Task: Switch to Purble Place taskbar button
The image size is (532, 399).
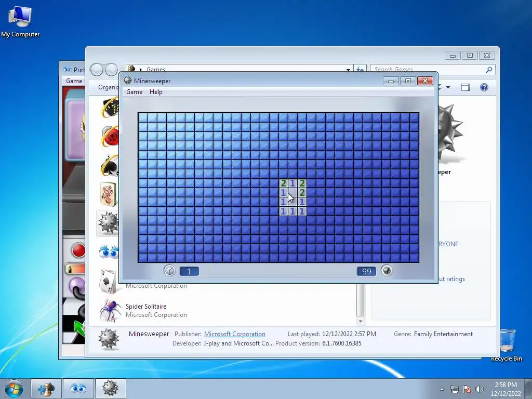Action: [78, 389]
